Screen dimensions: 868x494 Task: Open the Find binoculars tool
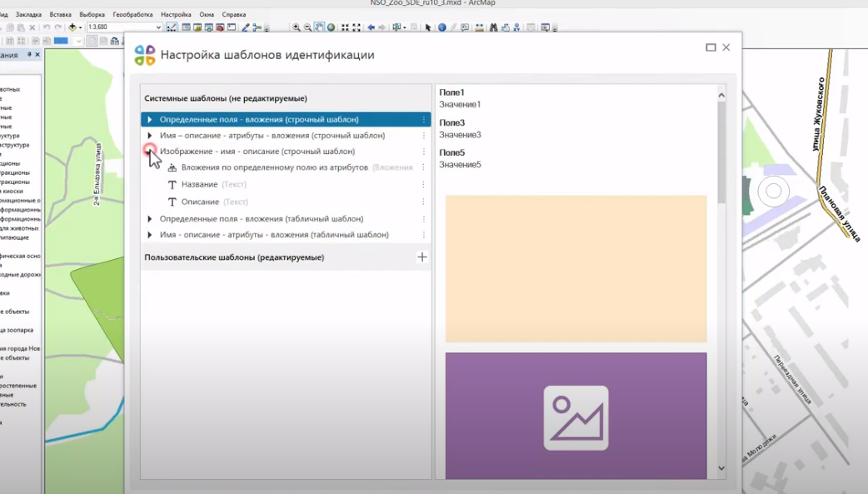tap(494, 27)
